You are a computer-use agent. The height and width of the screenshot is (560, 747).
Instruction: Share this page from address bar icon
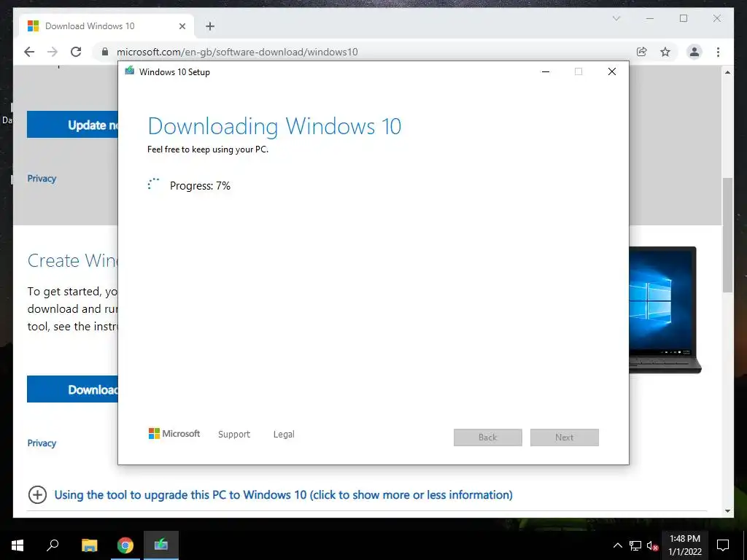(x=642, y=52)
